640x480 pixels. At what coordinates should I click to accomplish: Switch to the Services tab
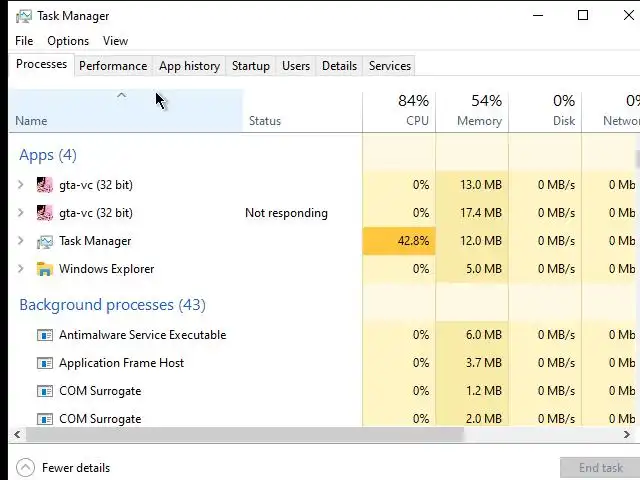pos(389,66)
